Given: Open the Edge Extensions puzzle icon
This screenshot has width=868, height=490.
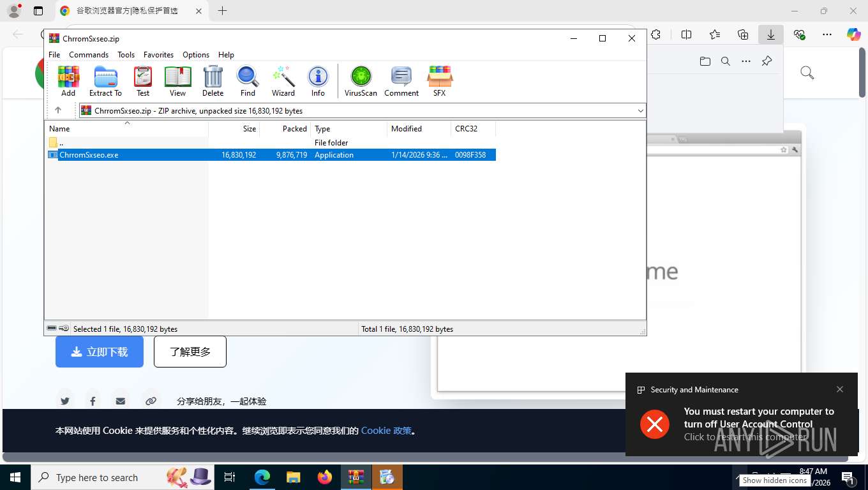Looking at the screenshot, I should coord(655,34).
